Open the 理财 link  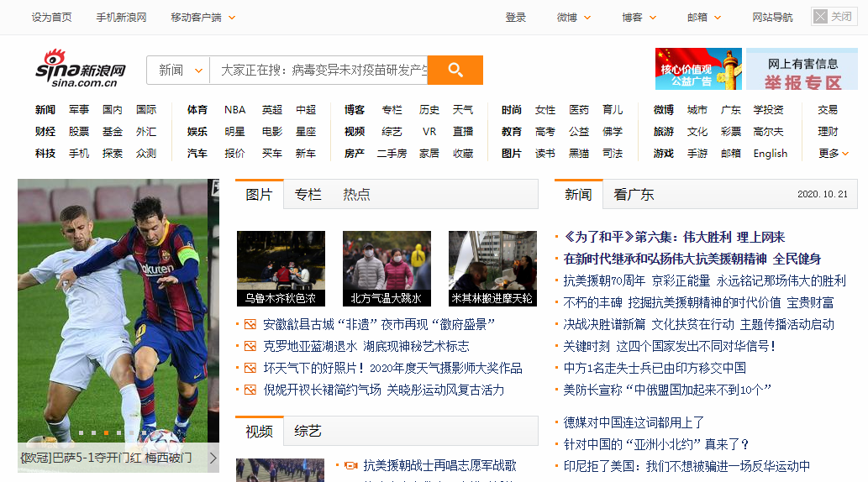[x=829, y=132]
